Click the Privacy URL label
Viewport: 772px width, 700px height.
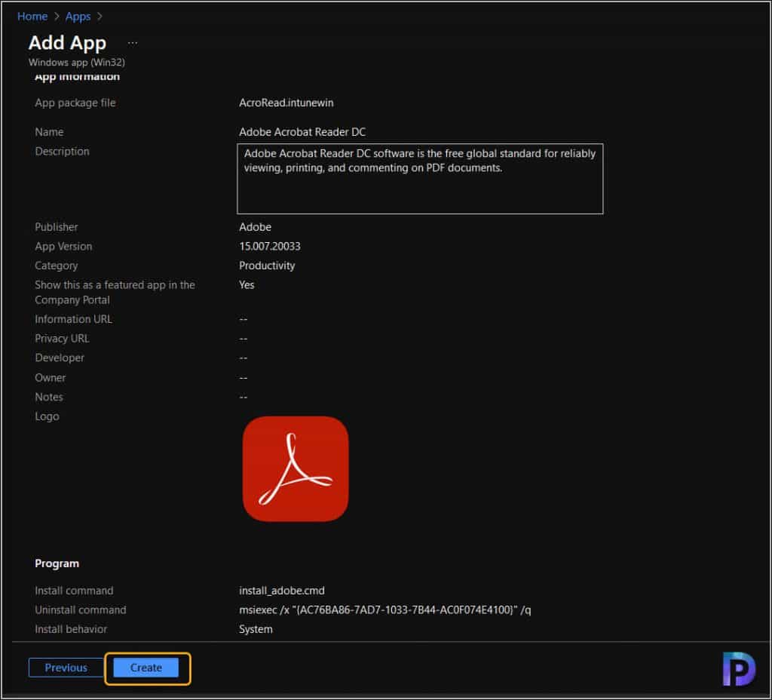tap(62, 339)
